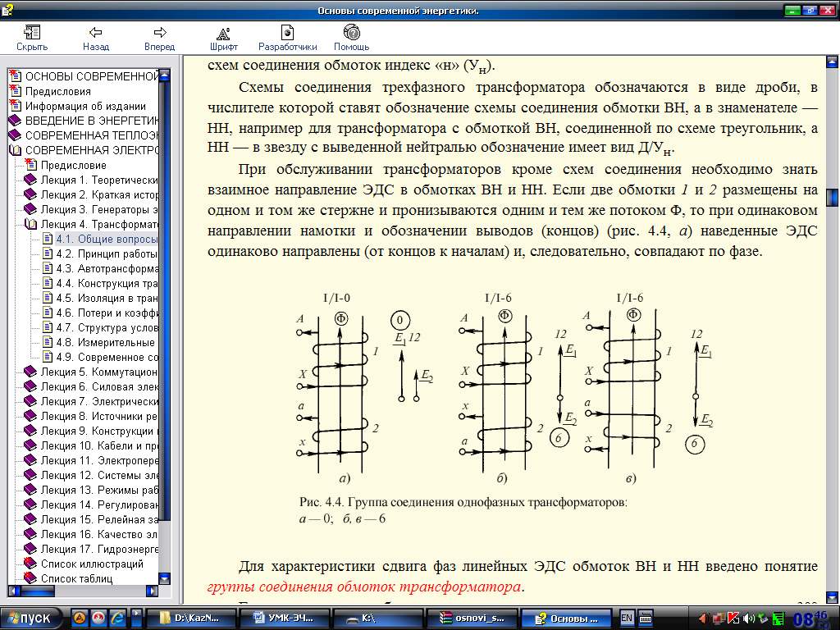This screenshot has width=840, height=630.
Task: Go forward with the Вперед arrow
Action: coord(160,38)
